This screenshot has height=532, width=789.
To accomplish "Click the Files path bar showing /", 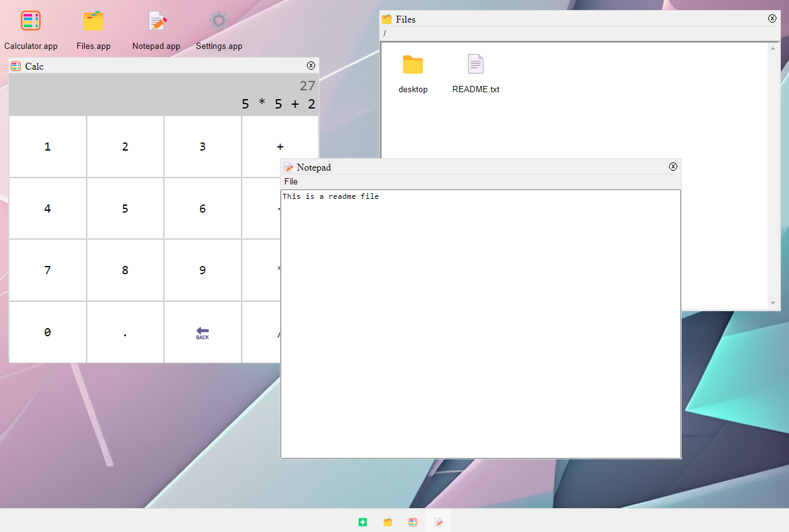I will 579,33.
